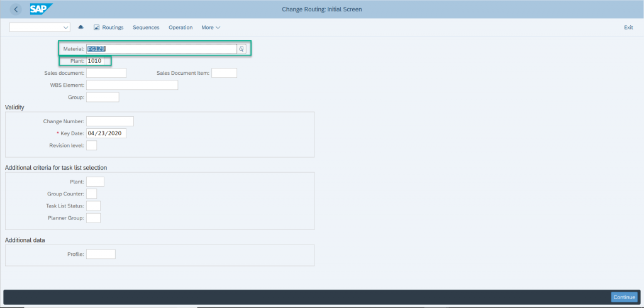Open Routings toolbar item

108,28
